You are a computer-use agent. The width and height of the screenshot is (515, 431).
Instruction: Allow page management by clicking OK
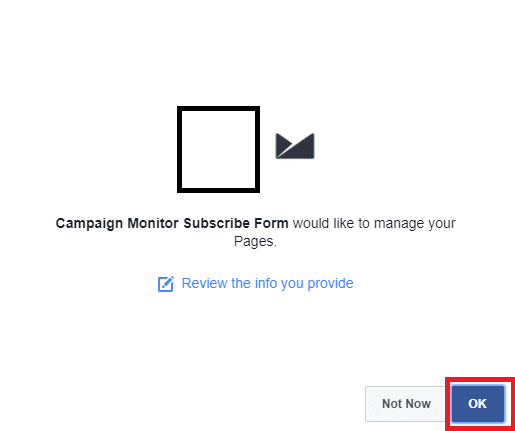pyautogui.click(x=478, y=404)
